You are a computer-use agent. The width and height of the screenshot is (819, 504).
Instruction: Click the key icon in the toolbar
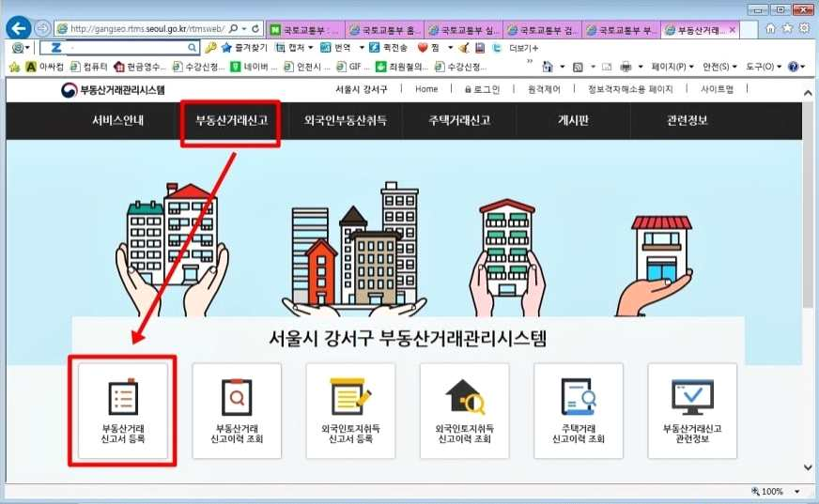click(x=210, y=48)
